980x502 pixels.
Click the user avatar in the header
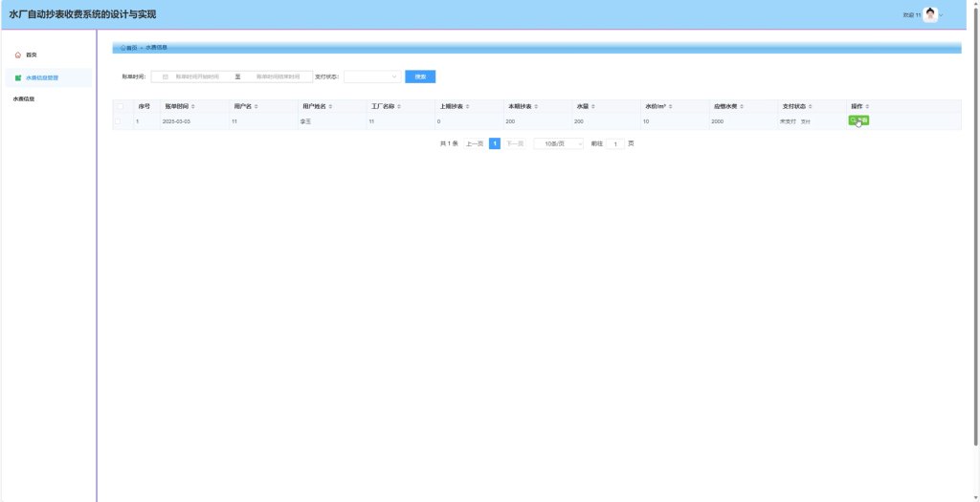[x=930, y=15]
